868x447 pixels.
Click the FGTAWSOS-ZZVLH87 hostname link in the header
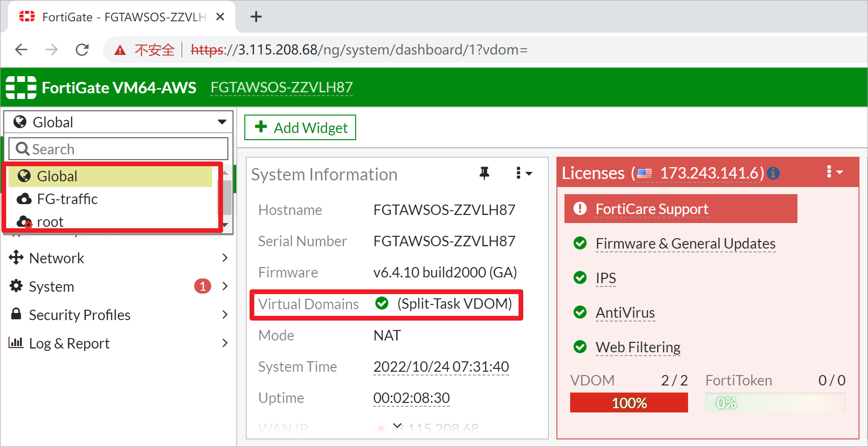tap(282, 88)
